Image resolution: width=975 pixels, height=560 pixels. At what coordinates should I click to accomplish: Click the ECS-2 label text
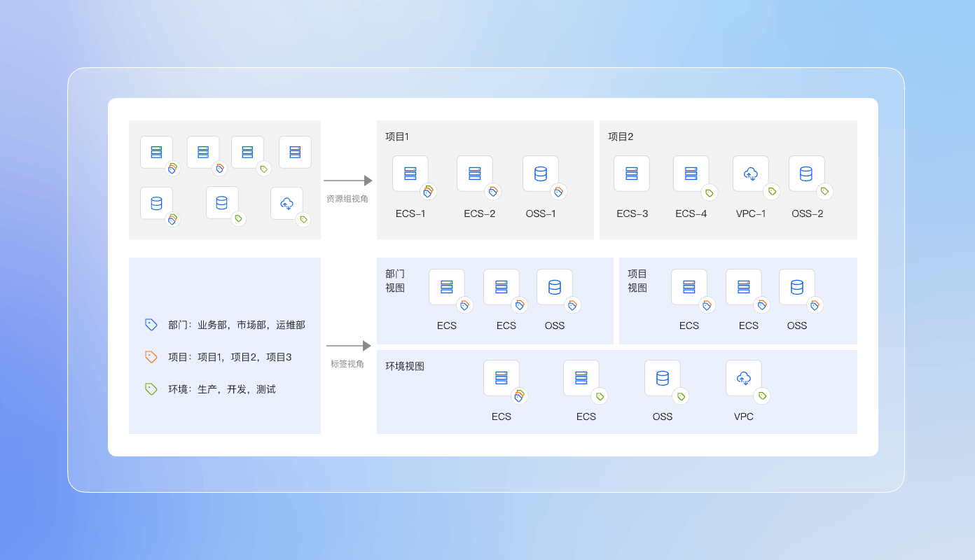479,213
